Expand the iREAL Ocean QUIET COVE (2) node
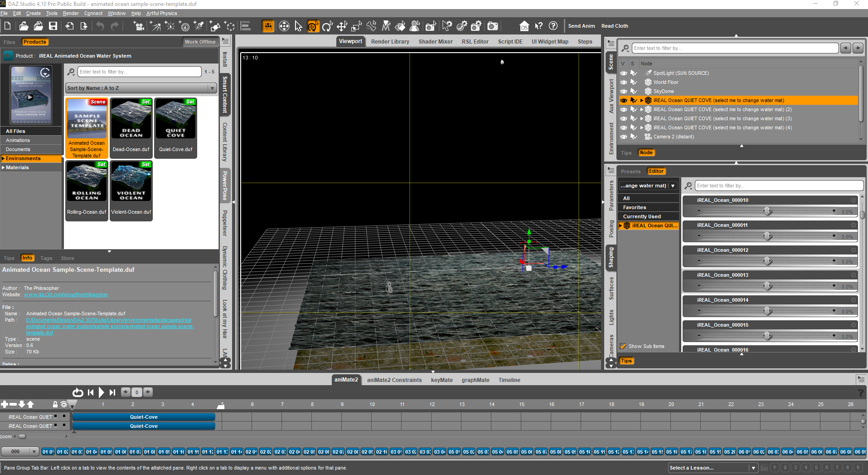This screenshot has height=475, width=868. 641,109
